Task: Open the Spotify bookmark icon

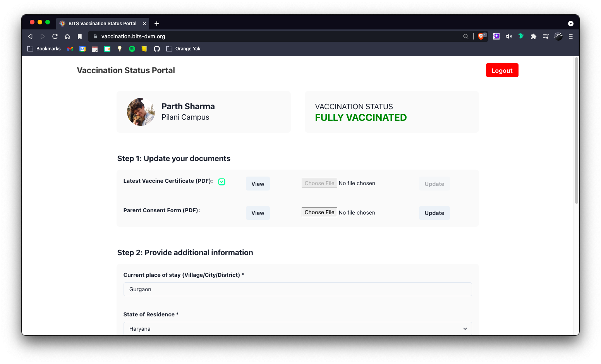Action: [x=132, y=49]
